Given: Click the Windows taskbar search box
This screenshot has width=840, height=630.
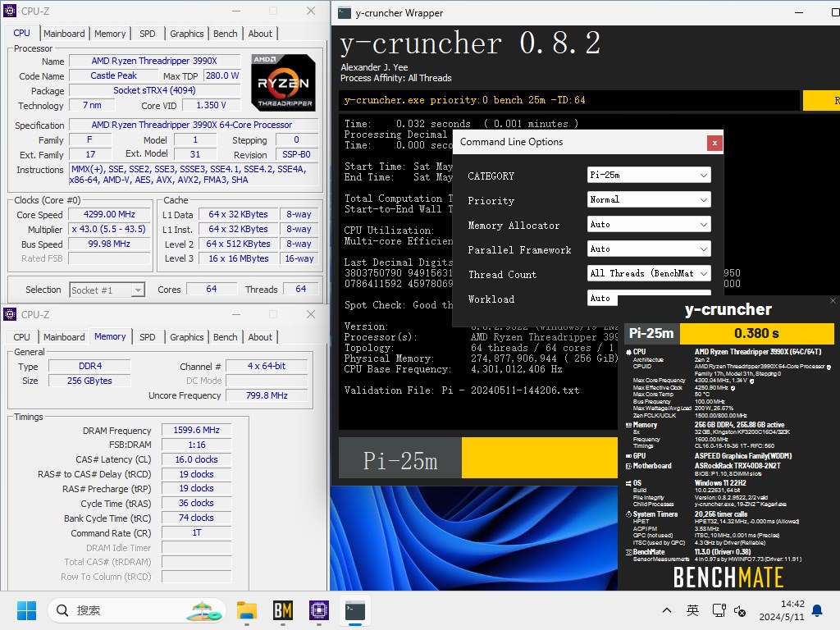Looking at the screenshot, I should click(137, 610).
